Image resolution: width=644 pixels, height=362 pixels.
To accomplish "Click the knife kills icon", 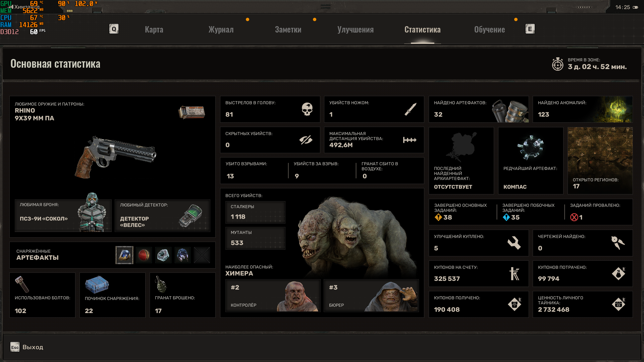I will coord(411,109).
